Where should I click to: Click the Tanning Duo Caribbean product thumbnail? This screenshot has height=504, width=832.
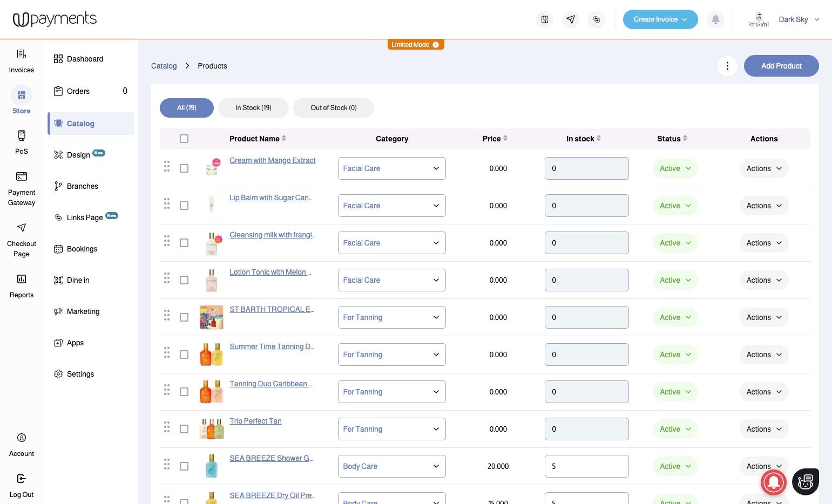click(x=212, y=392)
